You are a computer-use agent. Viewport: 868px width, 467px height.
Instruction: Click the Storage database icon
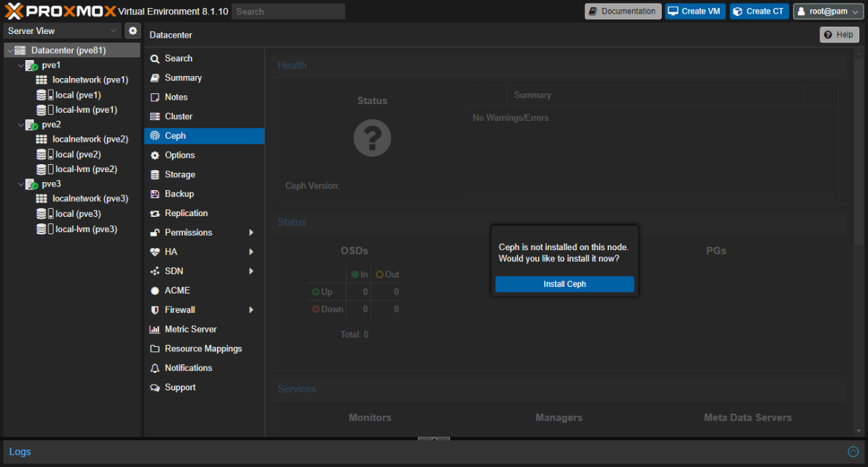pyautogui.click(x=155, y=175)
